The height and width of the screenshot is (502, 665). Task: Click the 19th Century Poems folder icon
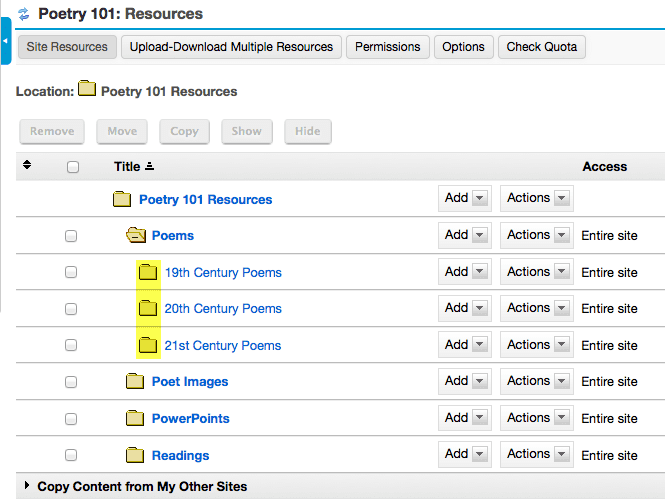point(148,272)
